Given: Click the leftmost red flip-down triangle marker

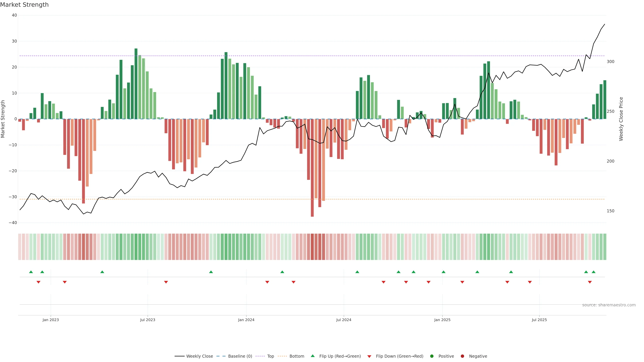Looking at the screenshot, I should (39, 282).
